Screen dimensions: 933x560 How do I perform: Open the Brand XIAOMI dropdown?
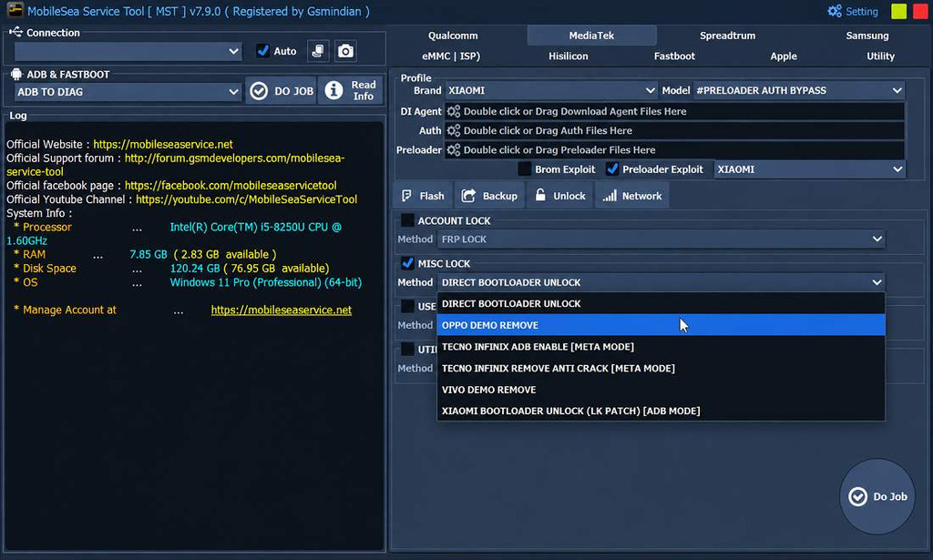(551, 90)
